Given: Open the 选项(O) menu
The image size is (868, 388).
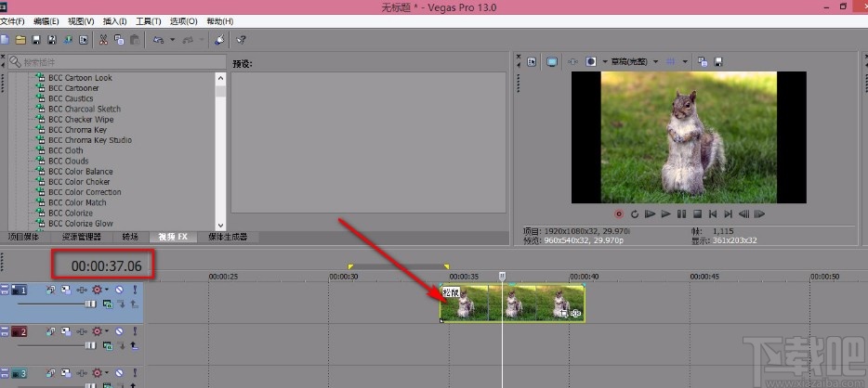Looking at the screenshot, I should (183, 21).
